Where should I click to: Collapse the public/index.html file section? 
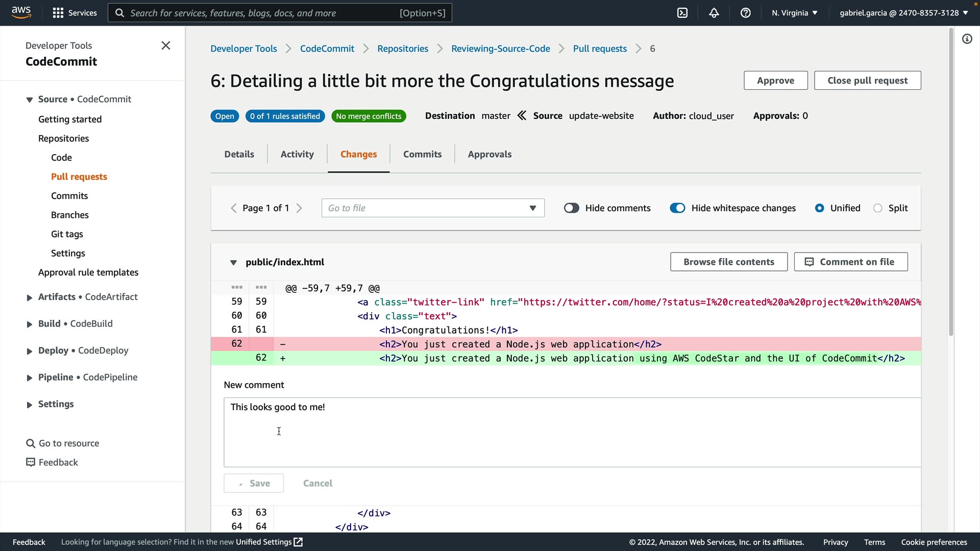point(233,262)
